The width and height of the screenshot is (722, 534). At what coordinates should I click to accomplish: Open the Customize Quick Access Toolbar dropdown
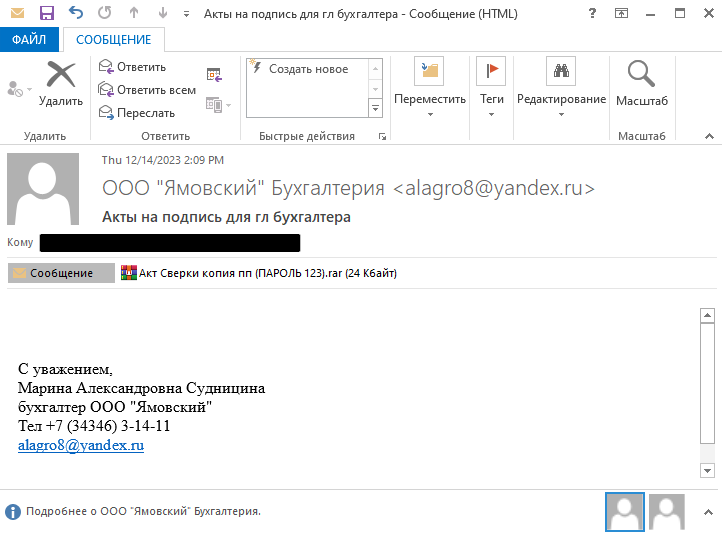[x=186, y=14]
